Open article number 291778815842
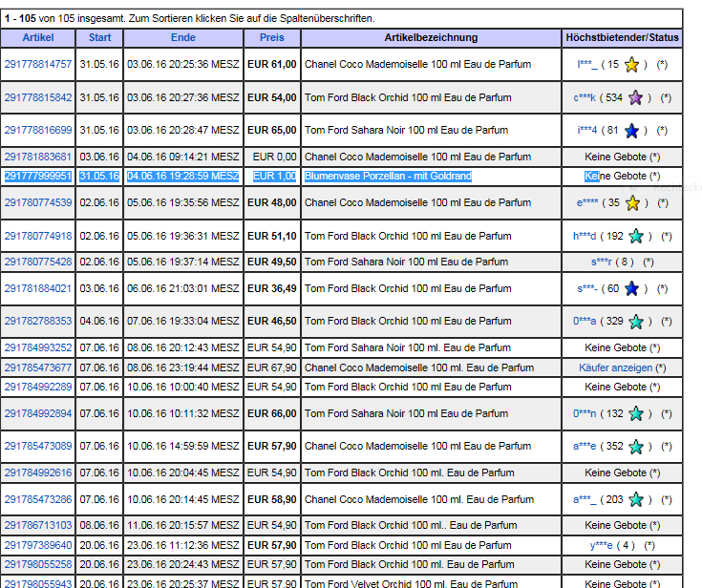702x588 pixels. (x=38, y=97)
